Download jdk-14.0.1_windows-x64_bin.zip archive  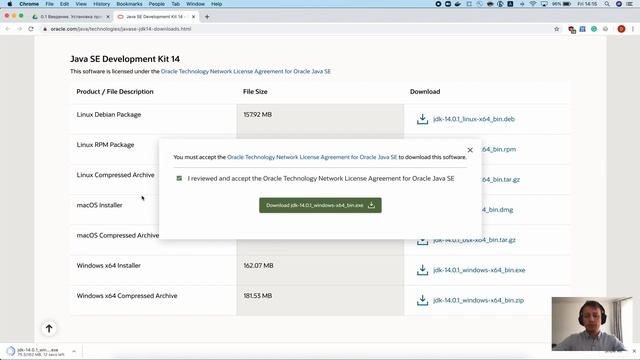tap(478, 300)
